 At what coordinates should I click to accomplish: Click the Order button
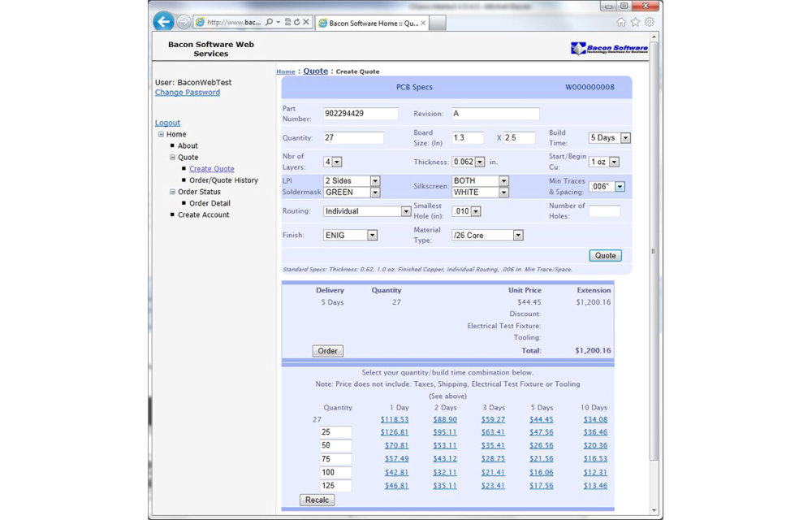coord(327,351)
